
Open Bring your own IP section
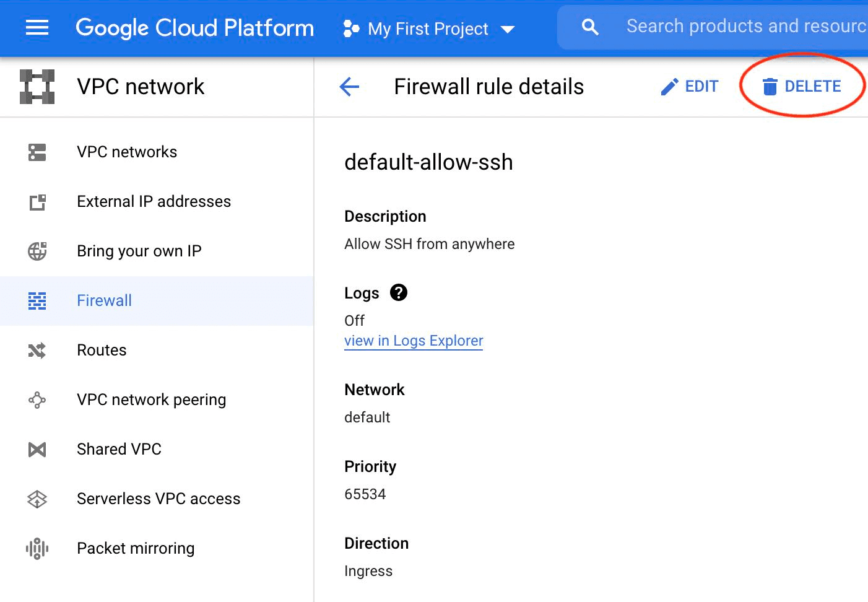coord(139,251)
